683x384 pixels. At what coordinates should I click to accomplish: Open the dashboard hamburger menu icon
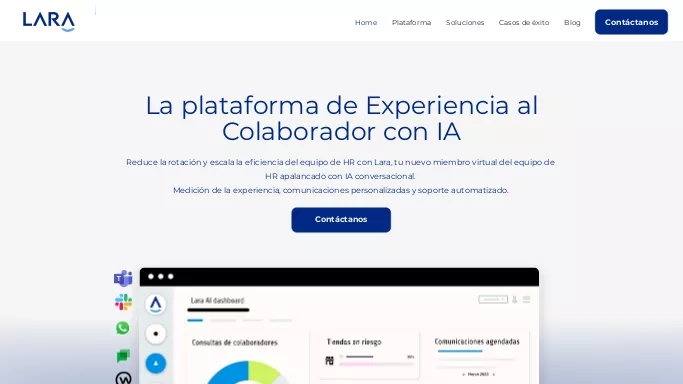click(526, 300)
